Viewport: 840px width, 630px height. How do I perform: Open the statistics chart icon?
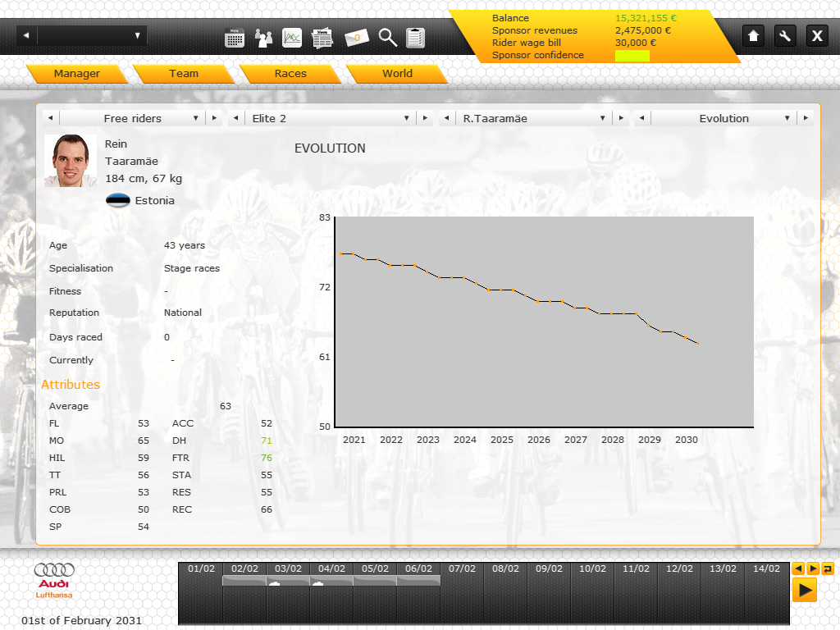292,38
